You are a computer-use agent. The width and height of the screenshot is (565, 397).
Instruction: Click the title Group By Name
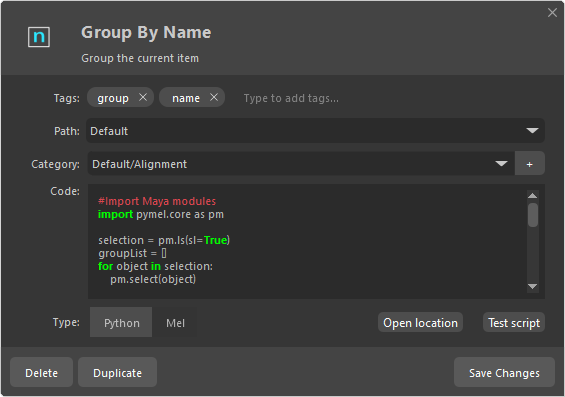[x=146, y=32]
